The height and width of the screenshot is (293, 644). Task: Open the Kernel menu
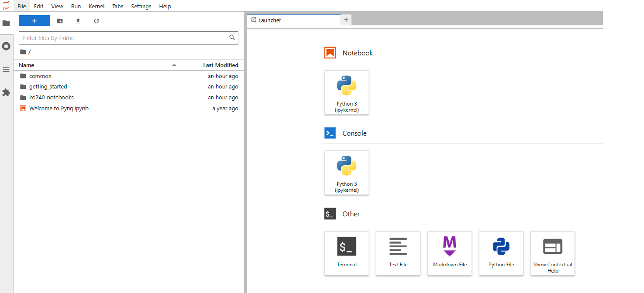click(96, 6)
